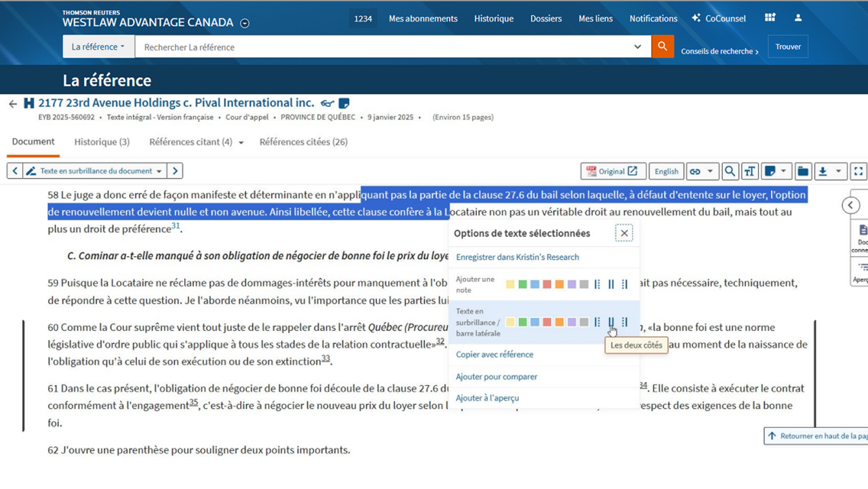
Task: Go back using the left arrow beside title
Action: pos(12,104)
